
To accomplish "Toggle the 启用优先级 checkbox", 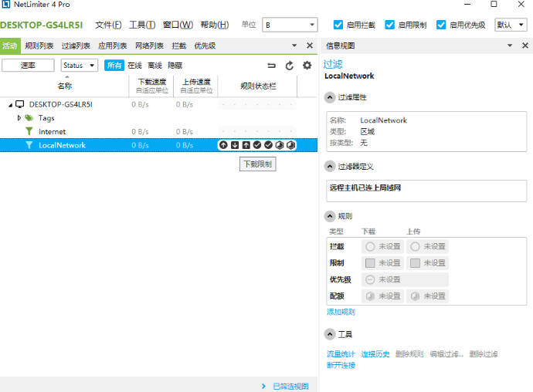I will click(x=441, y=25).
